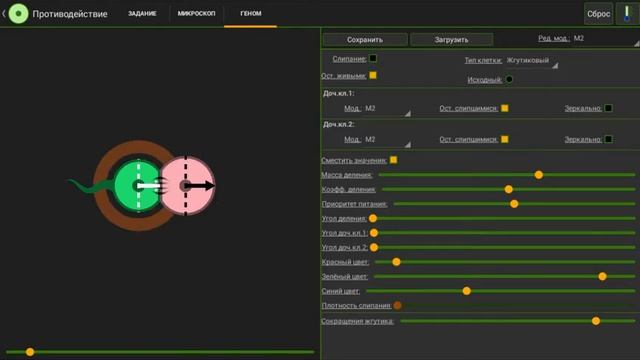The height and width of the screenshot is (360, 640).
Task: Select the Исходный radio button
Action: [x=509, y=79]
